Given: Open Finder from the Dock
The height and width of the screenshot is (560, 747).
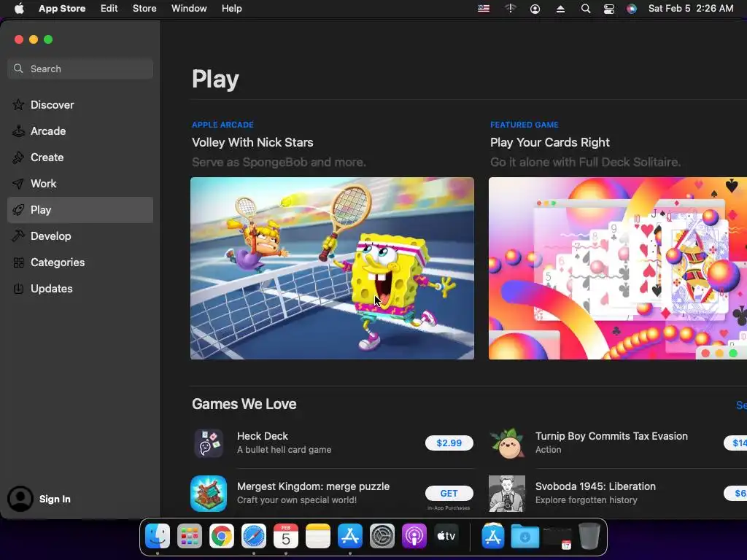Looking at the screenshot, I should [x=158, y=537].
